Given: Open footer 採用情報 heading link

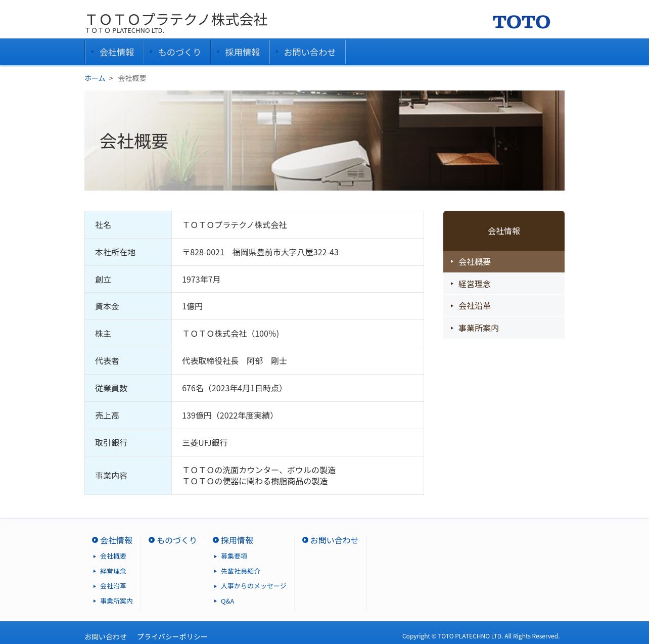Looking at the screenshot, I should 237,540.
